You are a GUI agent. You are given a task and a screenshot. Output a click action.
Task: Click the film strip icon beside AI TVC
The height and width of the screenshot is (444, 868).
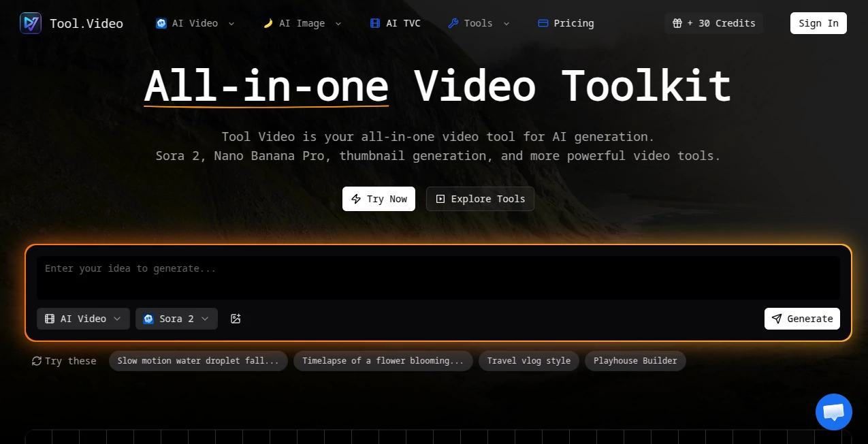pos(375,23)
